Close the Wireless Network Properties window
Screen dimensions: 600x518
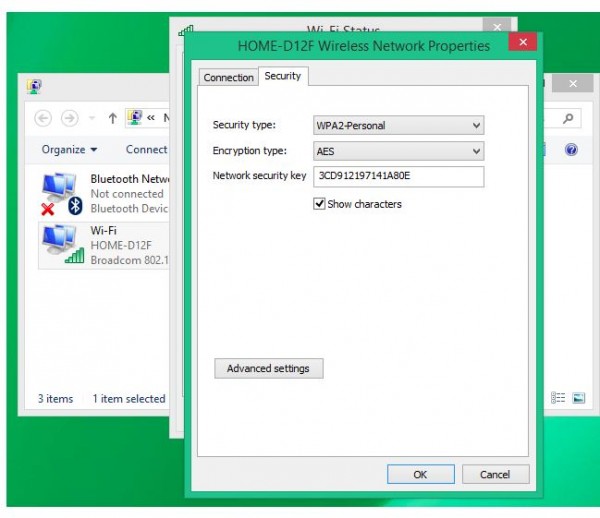pos(522,42)
